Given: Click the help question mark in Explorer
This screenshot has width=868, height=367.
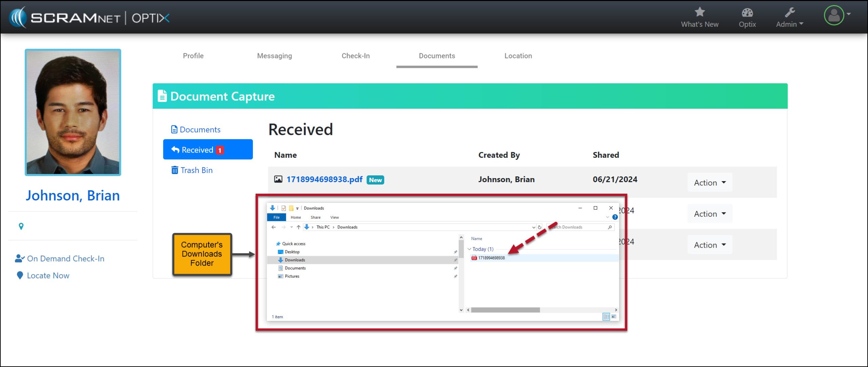Looking at the screenshot, I should [x=615, y=217].
